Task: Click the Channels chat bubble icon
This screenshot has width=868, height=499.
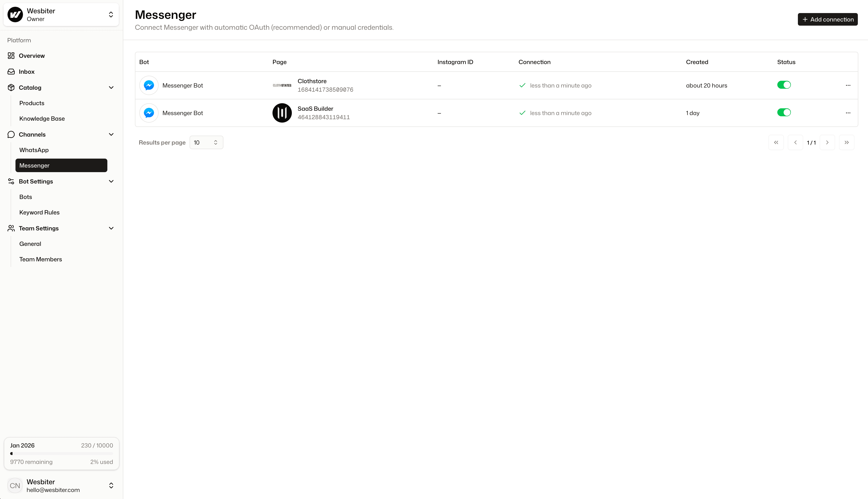Action: [x=11, y=134]
